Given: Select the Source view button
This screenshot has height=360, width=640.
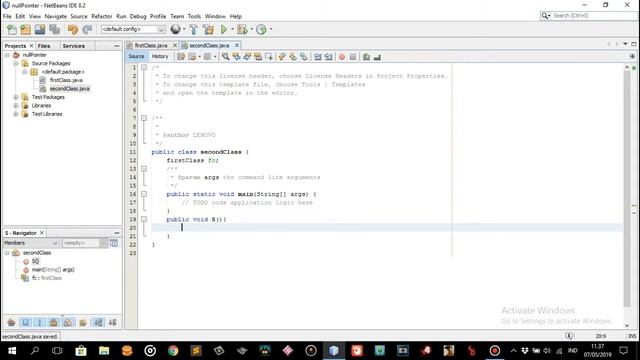Looking at the screenshot, I should [x=136, y=56].
